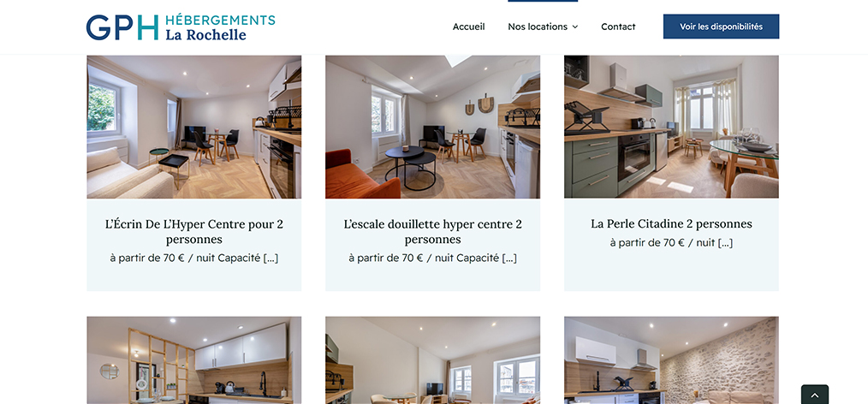Expand the Nos locations dropdown chevron
Screen dimensions: 868x404
pyautogui.click(x=575, y=27)
